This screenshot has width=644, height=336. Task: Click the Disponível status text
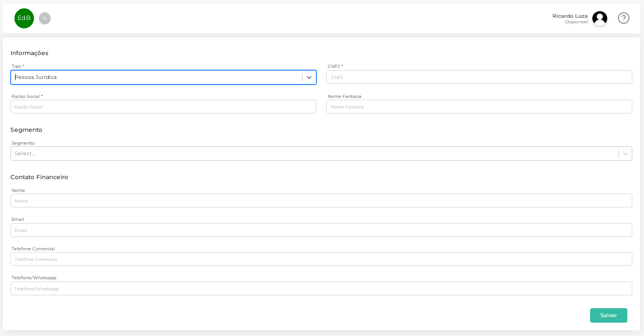click(x=576, y=22)
